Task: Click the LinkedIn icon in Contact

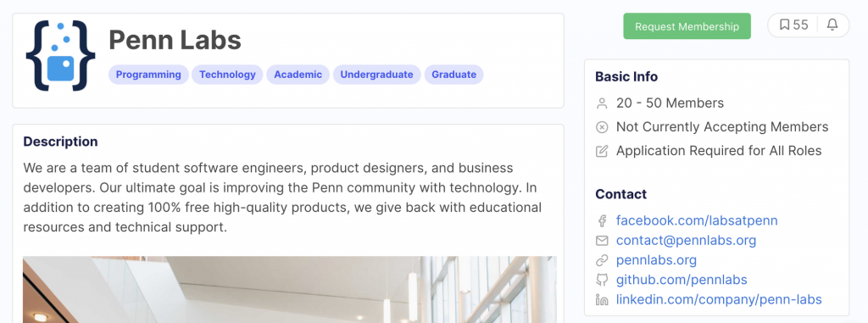Action: pos(602,300)
